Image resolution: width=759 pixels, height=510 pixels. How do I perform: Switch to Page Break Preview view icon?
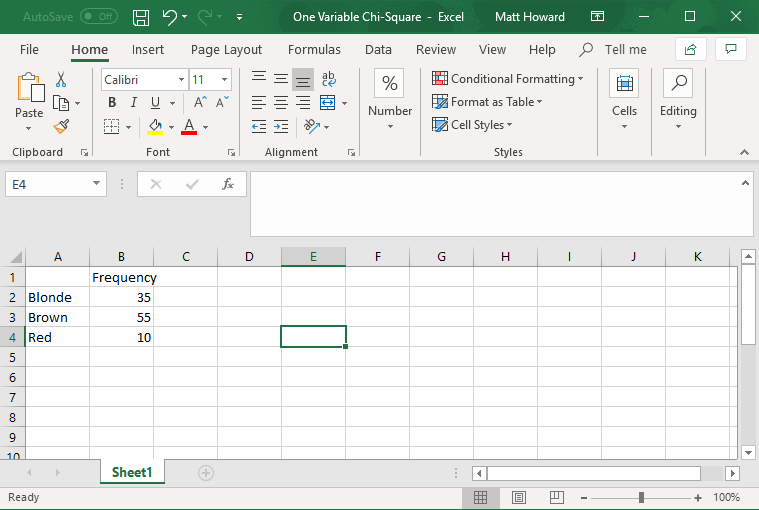pos(556,497)
